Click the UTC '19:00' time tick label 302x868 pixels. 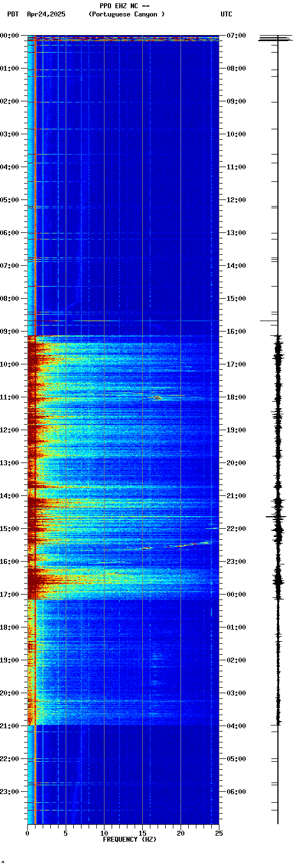(236, 430)
